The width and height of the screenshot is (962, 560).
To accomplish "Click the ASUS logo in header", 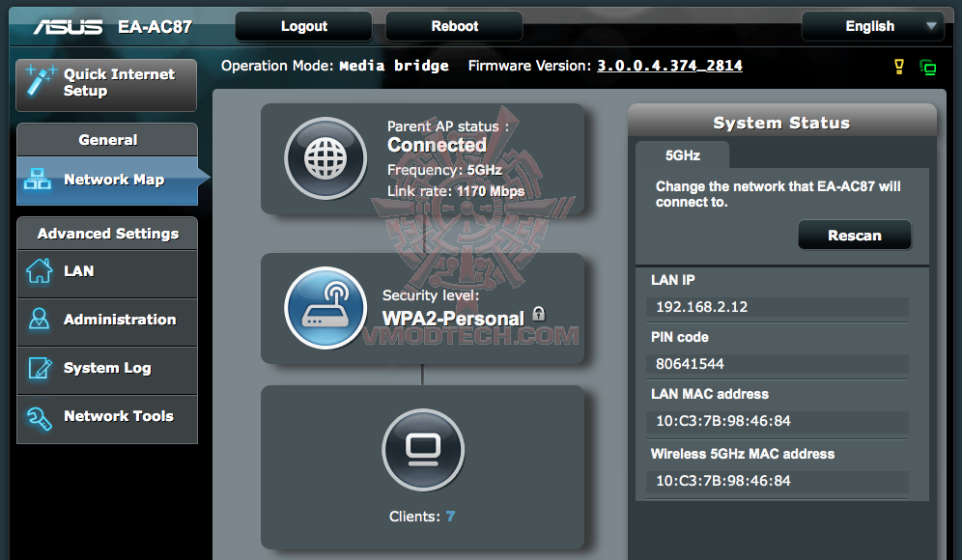I will tap(69, 26).
